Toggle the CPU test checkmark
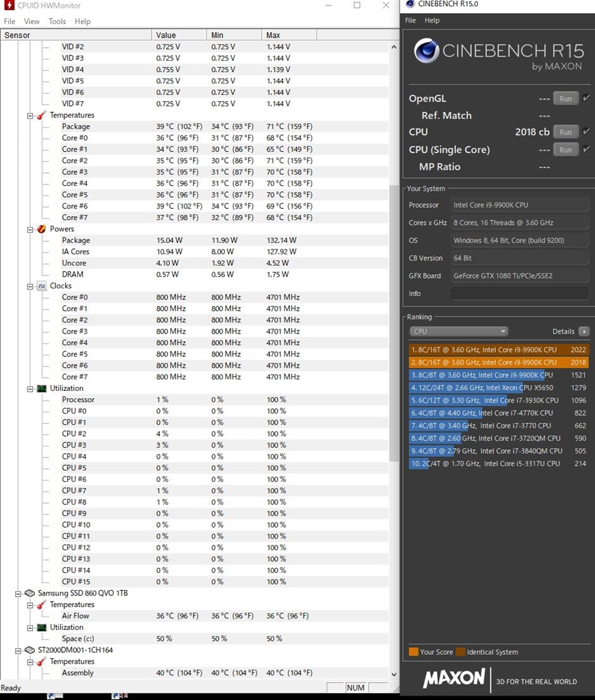Screen dimensions: 595x700 (587, 131)
